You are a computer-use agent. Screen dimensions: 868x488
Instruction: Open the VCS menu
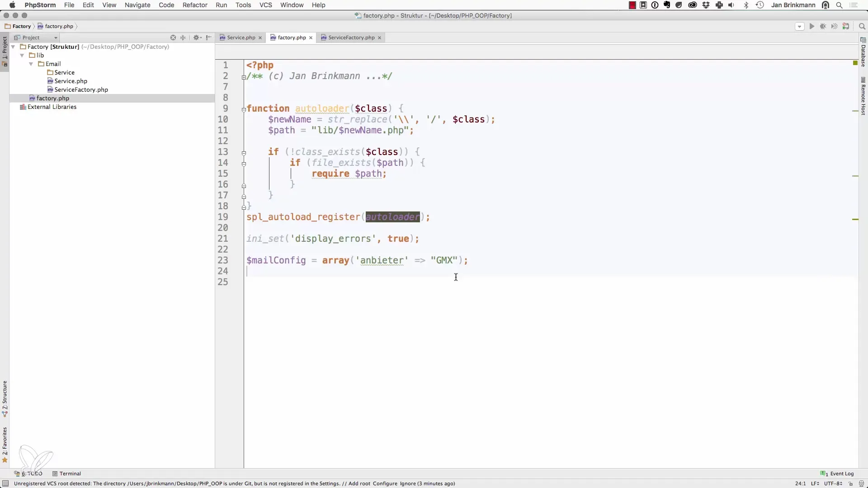click(x=266, y=5)
